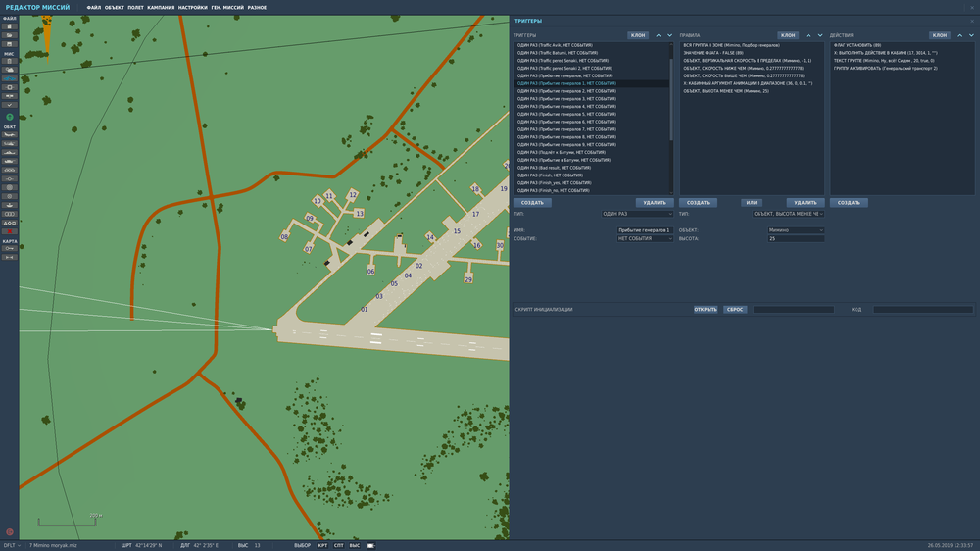Image resolution: width=980 pixels, height=551 pixels.
Task: Open the ОБЪЕКТ menu
Action: (x=115, y=8)
